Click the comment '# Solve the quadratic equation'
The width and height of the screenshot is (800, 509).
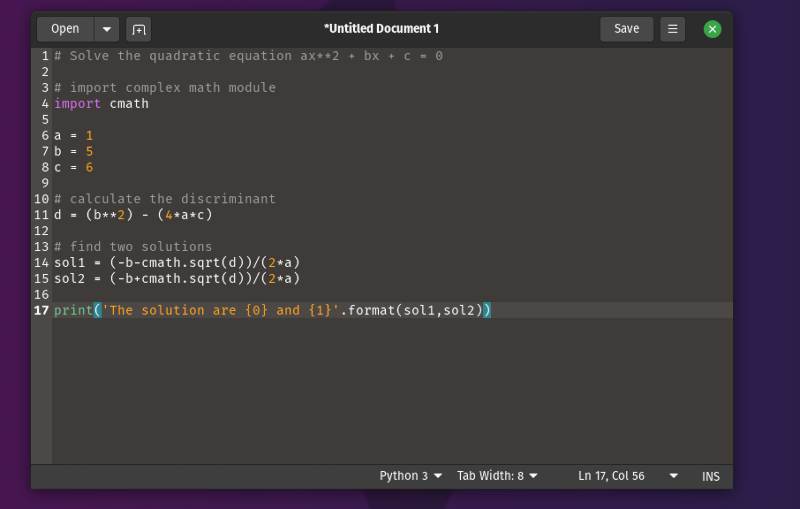173,56
